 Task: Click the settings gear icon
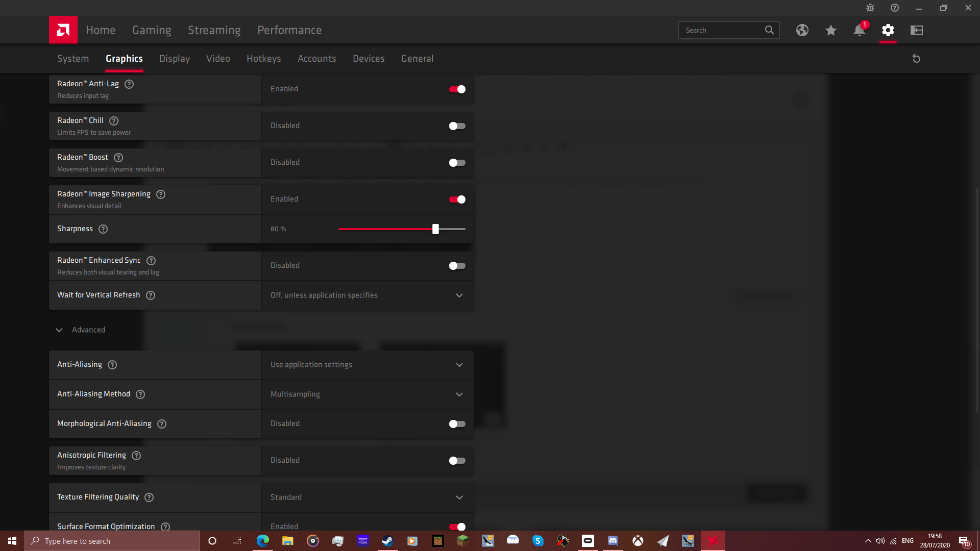pyautogui.click(x=888, y=30)
